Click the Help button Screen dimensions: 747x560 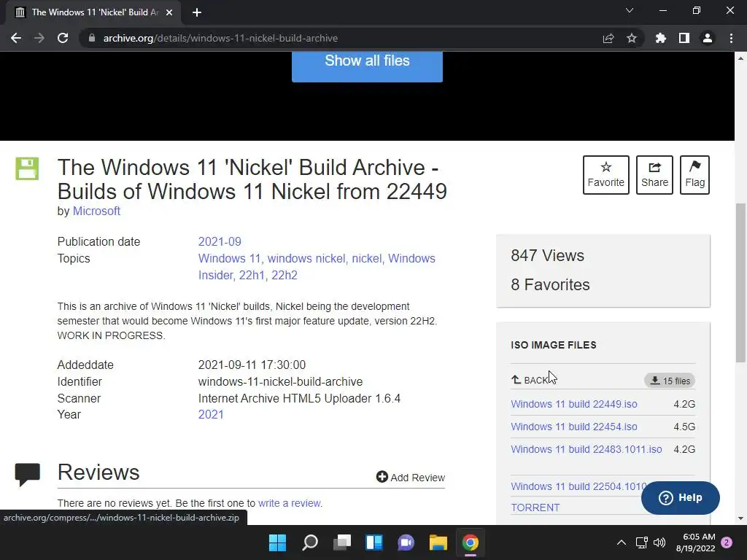(x=681, y=497)
